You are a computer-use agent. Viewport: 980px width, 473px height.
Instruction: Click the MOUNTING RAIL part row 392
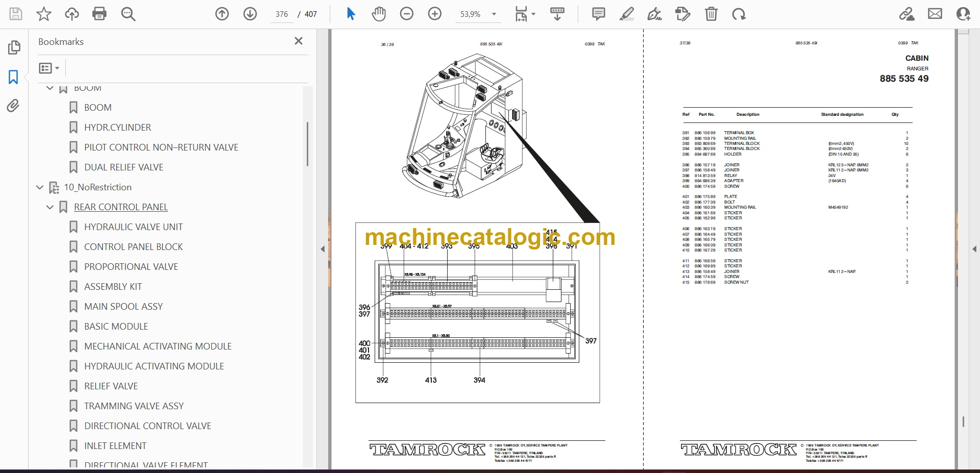(795, 138)
